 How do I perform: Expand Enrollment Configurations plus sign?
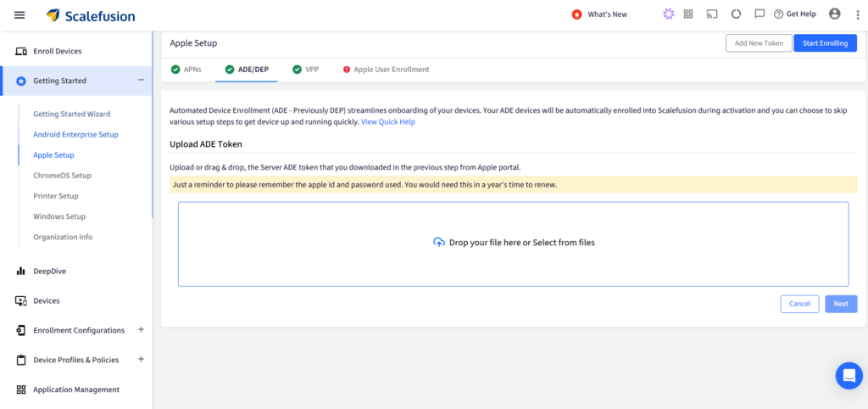141,330
